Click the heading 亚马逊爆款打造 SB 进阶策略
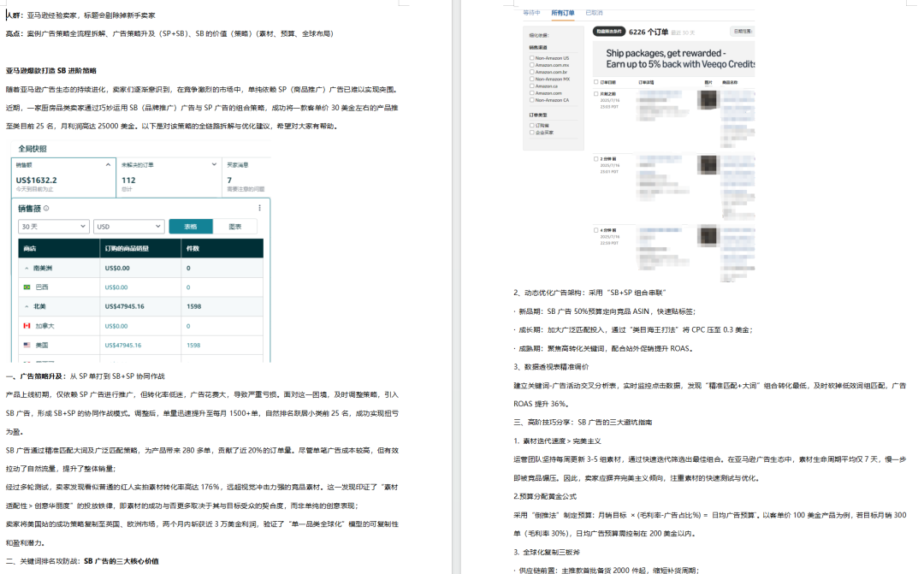This screenshot has height=574, width=924. coord(51,71)
